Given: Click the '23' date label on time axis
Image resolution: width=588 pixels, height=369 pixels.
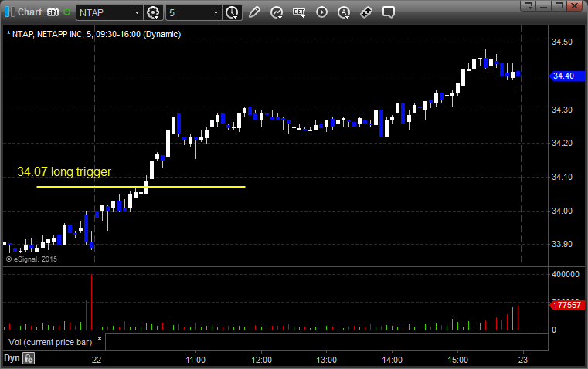Looking at the screenshot, I should coord(523,360).
